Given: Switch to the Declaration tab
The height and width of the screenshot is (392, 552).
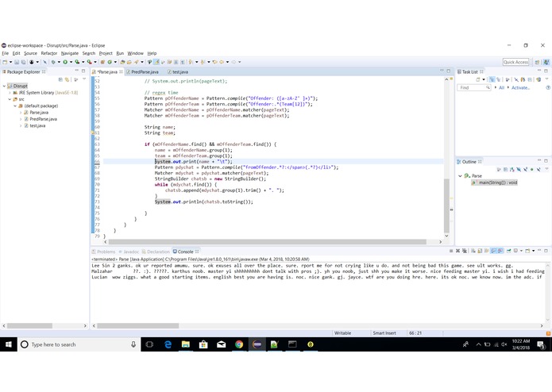Looking at the screenshot, I should (x=156, y=252).
